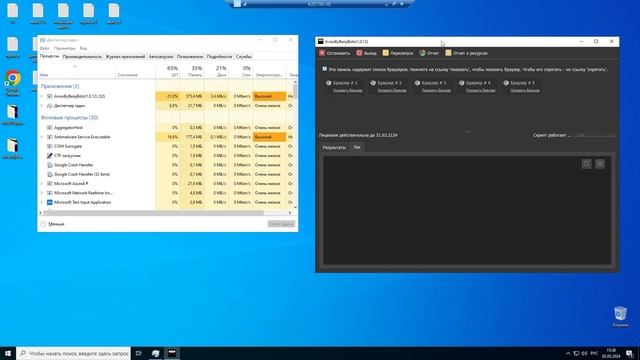Switch to the Автозагрузка tab
640x360 pixels.
(161, 57)
